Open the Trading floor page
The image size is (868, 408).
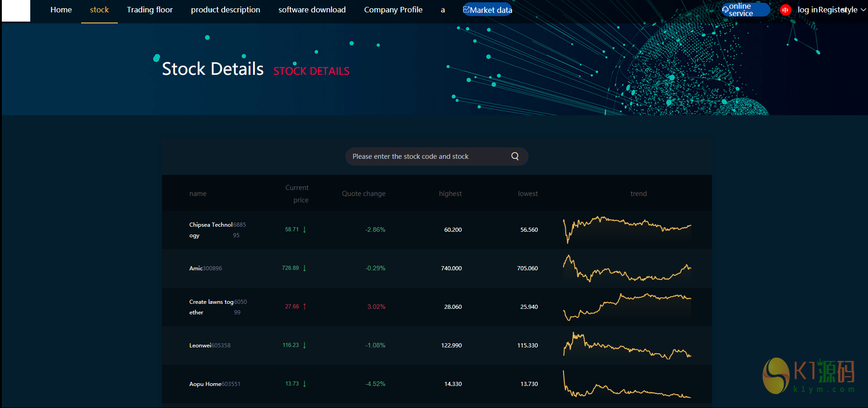click(150, 10)
